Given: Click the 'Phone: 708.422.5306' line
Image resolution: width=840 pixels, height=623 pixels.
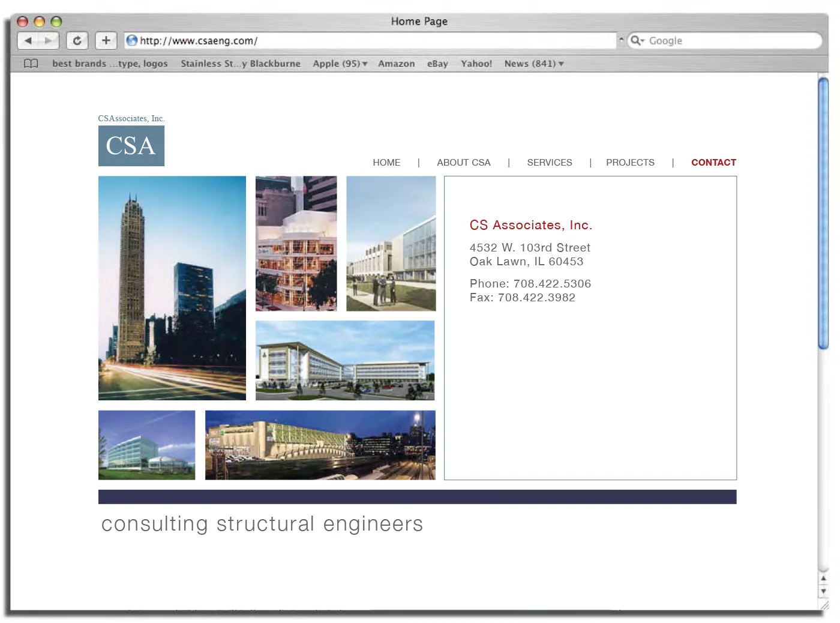Looking at the screenshot, I should (530, 284).
